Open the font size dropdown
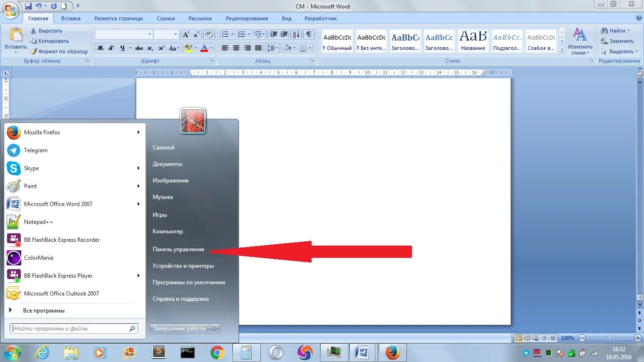The height and width of the screenshot is (362, 644). click(175, 34)
